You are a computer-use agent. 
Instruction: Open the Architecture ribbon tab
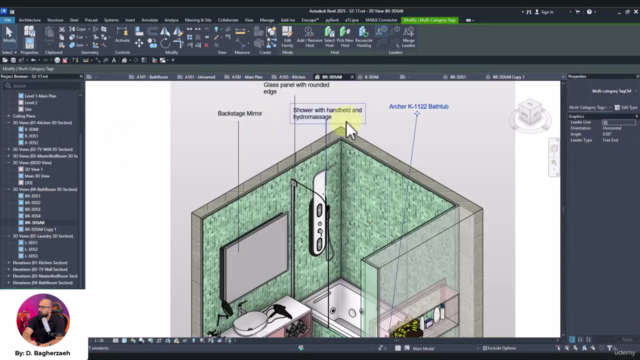point(29,20)
